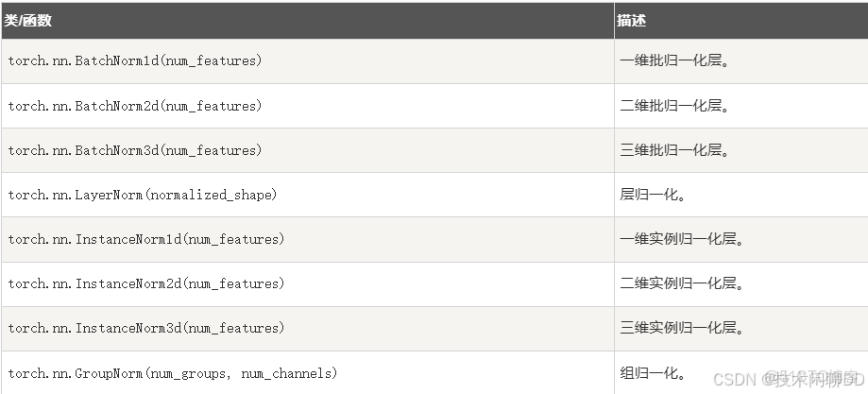Click the 一维批归一化层 description cell

click(x=674, y=61)
